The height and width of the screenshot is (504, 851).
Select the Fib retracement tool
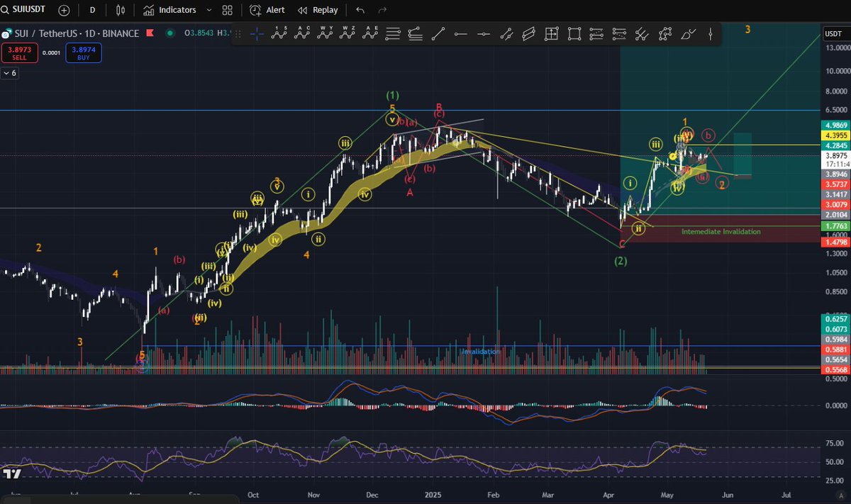(393, 33)
